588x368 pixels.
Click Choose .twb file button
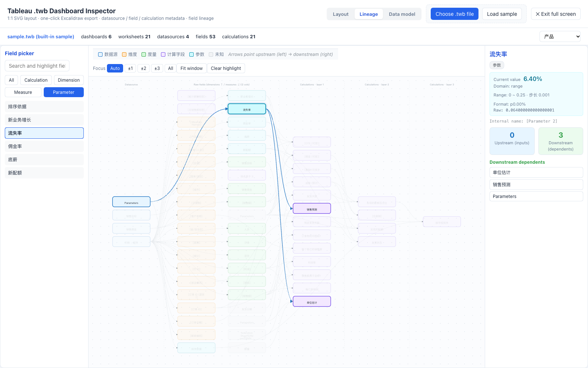point(455,14)
